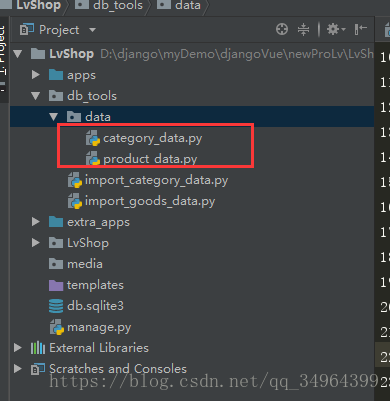Select category_data.py file
The image size is (390, 401).
[152, 138]
